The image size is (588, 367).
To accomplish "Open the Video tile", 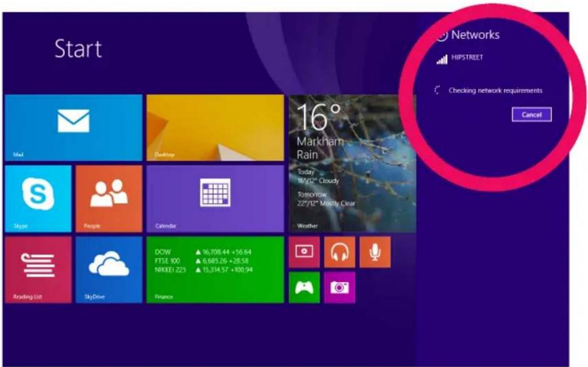I will click(x=304, y=252).
